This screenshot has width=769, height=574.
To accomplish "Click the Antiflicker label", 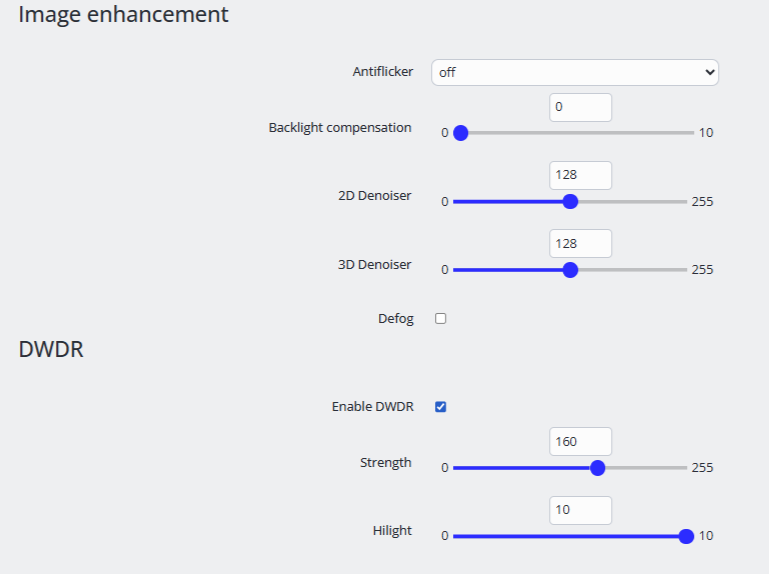I will click(382, 72).
